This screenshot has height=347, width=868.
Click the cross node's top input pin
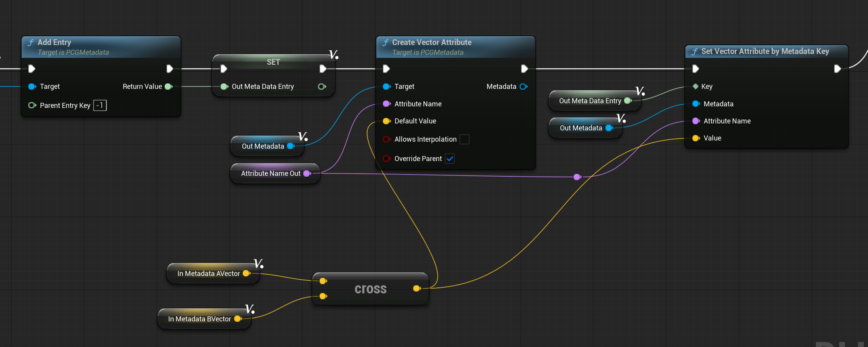click(323, 281)
